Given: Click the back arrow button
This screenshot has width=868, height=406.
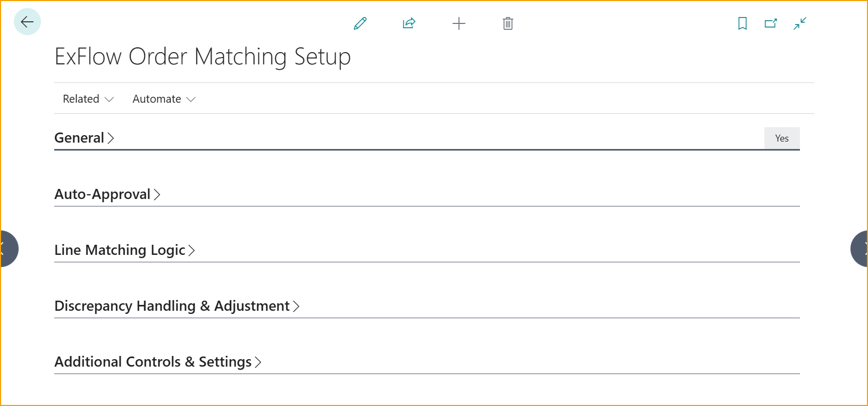Looking at the screenshot, I should 27,22.
